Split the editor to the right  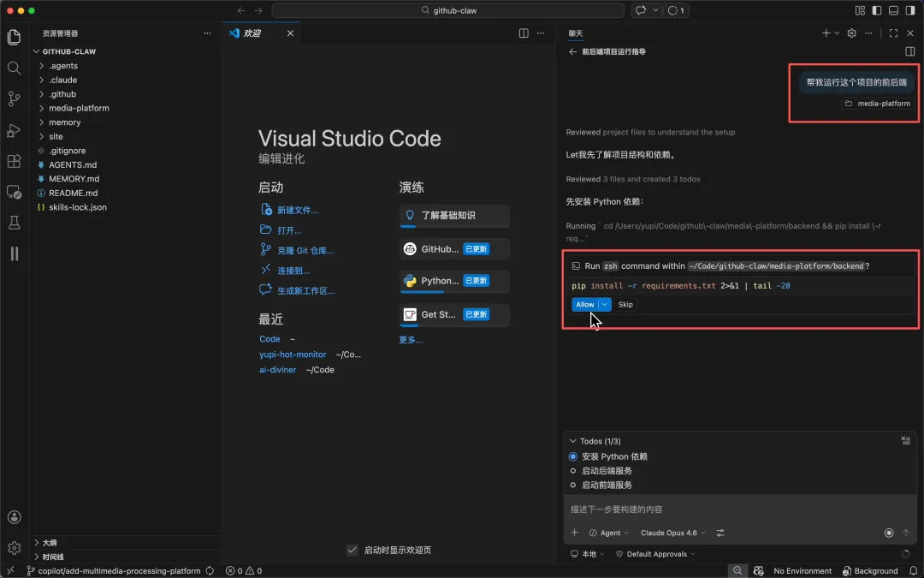pyautogui.click(x=524, y=33)
